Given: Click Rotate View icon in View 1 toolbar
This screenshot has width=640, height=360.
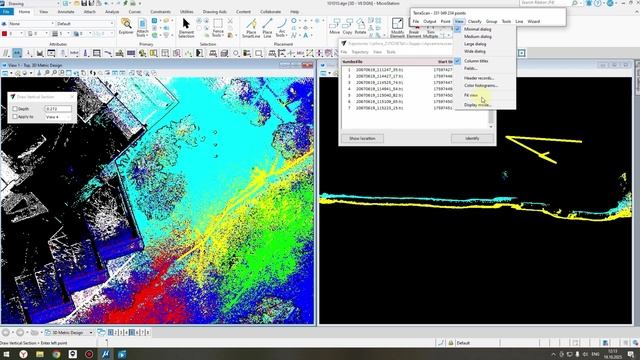Looking at the screenshot, I should pyautogui.click(x=76, y=73).
